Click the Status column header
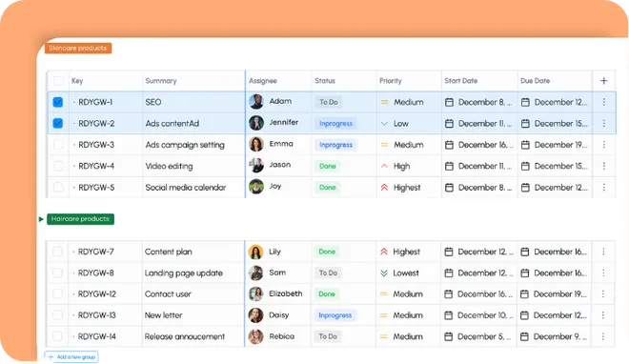Screen dimensions: 629x364 [325, 81]
